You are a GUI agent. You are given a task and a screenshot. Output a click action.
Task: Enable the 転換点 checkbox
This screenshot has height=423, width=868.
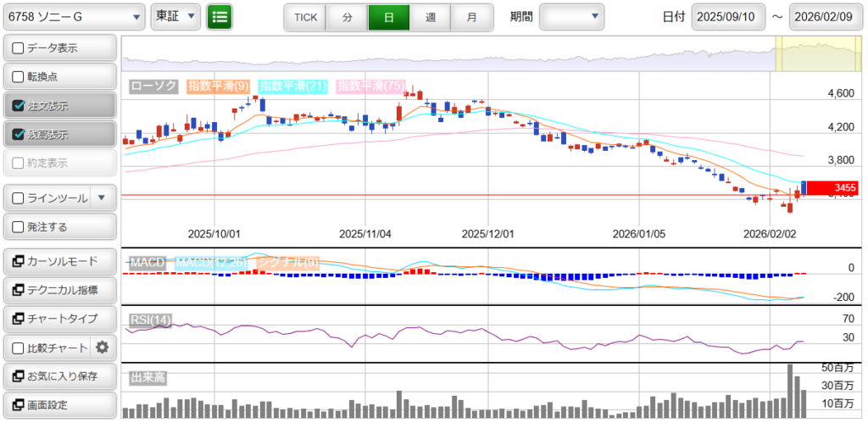pyautogui.click(x=19, y=77)
